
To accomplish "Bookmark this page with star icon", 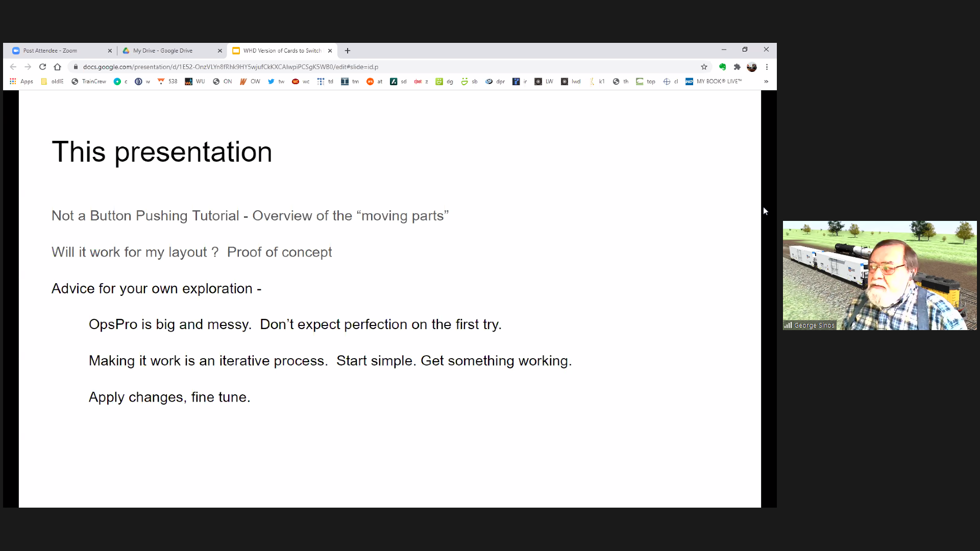I will 704,67.
